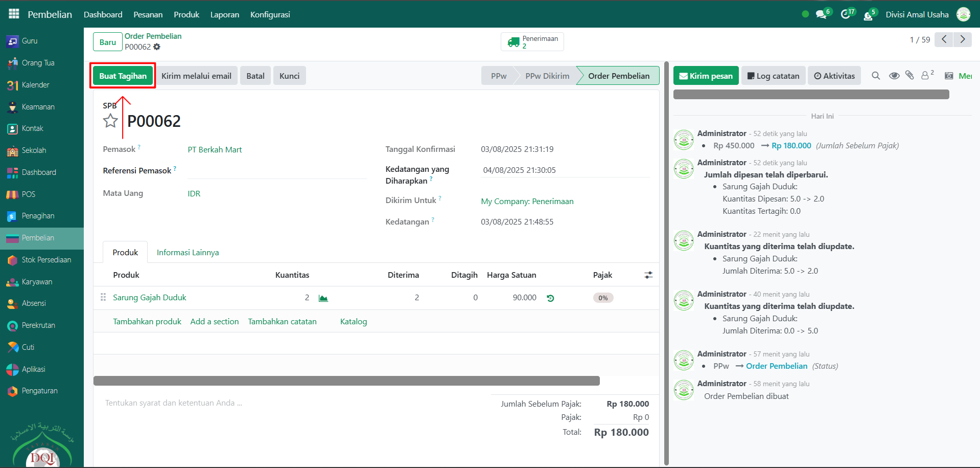980x468 pixels.
Task: Switch to the Informasi Lainnya tab
Action: [x=188, y=253]
